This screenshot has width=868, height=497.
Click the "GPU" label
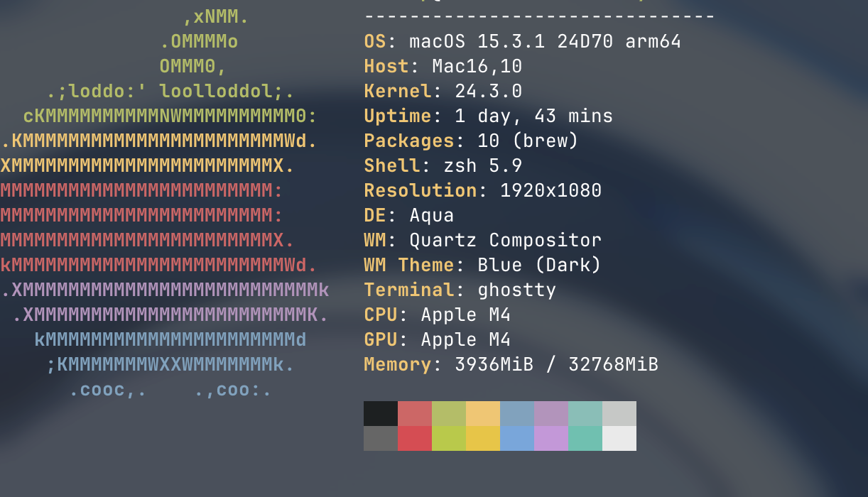[381, 339]
